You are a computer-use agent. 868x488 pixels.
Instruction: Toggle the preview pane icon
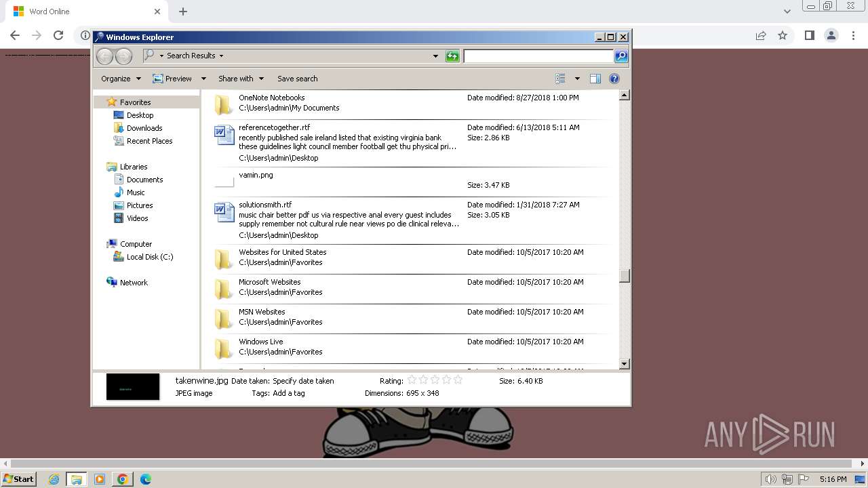pyautogui.click(x=595, y=79)
